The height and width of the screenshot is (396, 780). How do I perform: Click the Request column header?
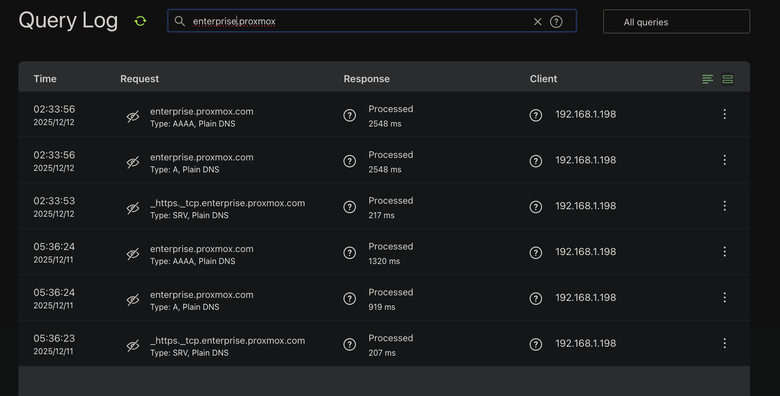coord(139,79)
